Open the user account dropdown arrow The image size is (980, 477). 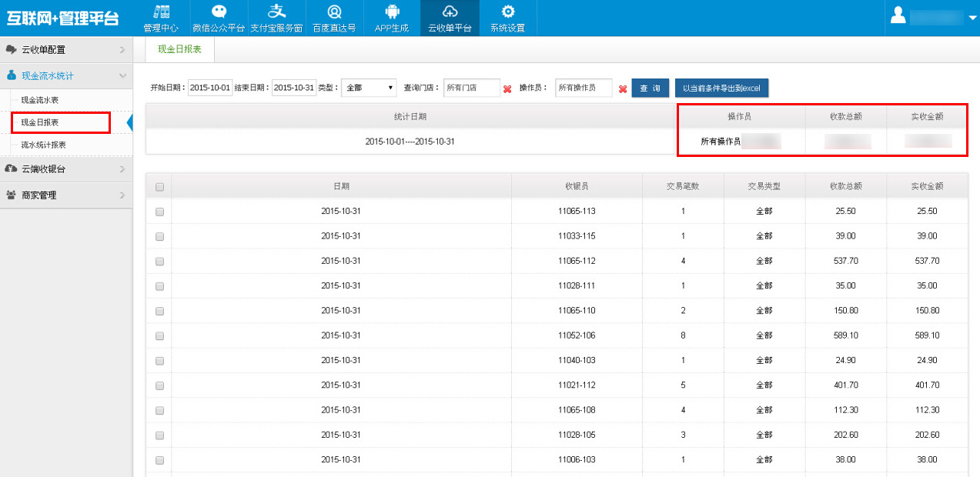tap(973, 18)
